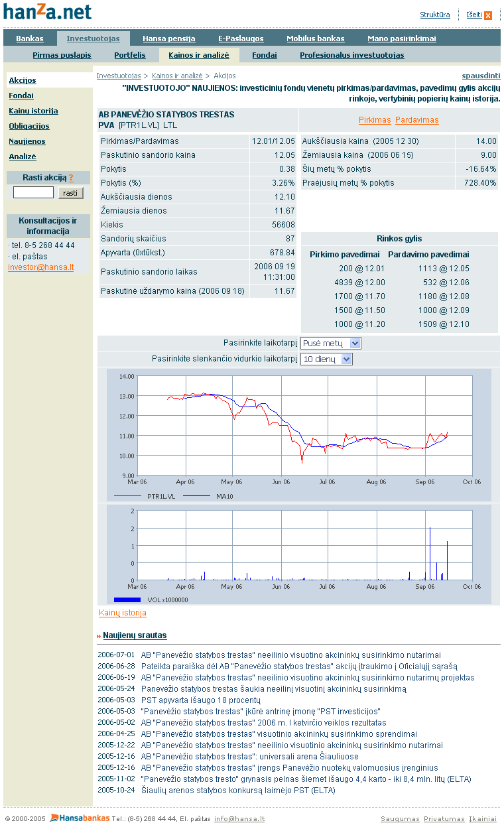Click the price chart image
This screenshot has width=504, height=829.
299,435
